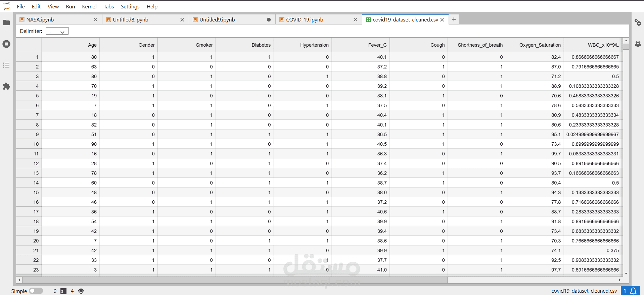
Task: Open the File Browser sidebar folder icon
Action: coord(6,22)
